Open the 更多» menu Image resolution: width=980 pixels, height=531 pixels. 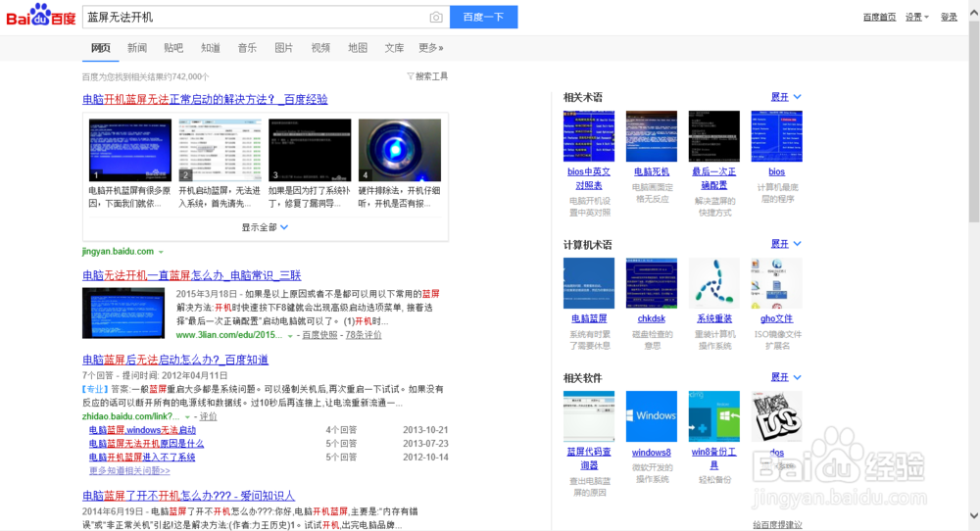tap(430, 48)
